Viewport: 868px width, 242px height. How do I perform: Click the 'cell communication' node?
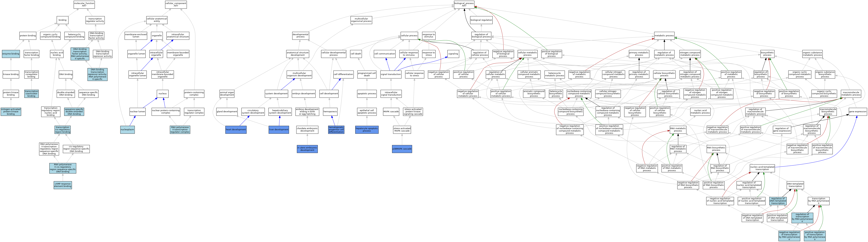pos(384,54)
